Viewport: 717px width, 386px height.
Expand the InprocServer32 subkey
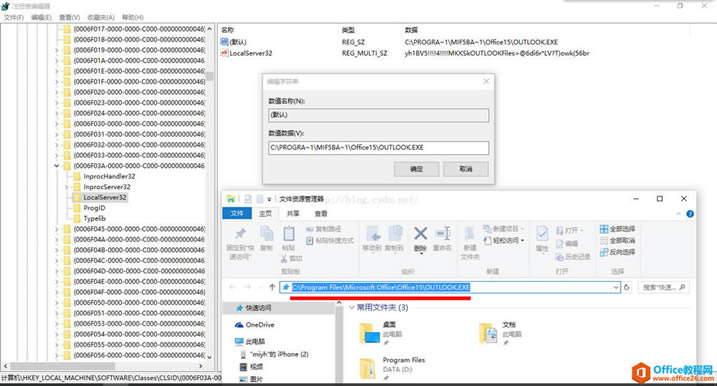pyautogui.click(x=67, y=187)
